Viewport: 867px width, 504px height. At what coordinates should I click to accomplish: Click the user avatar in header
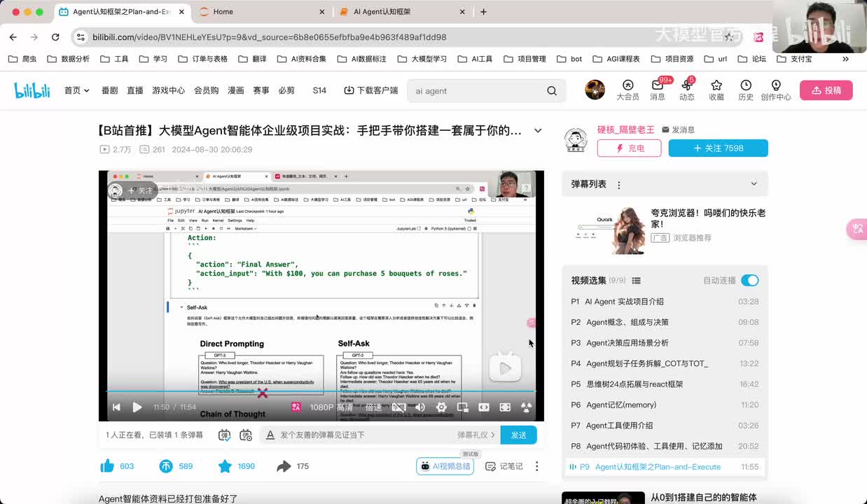pos(595,90)
